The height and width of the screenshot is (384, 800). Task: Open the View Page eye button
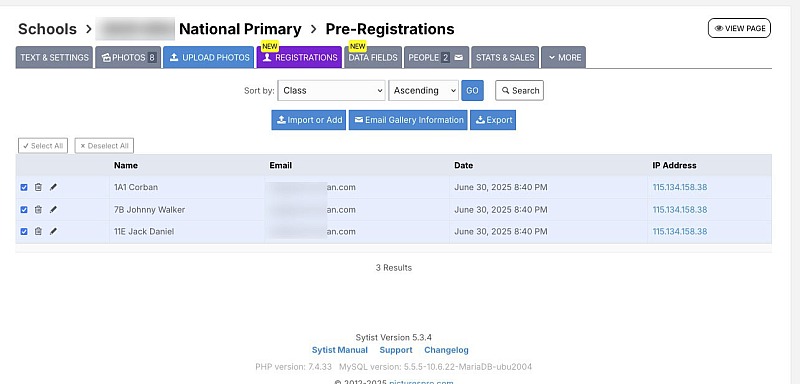click(739, 28)
